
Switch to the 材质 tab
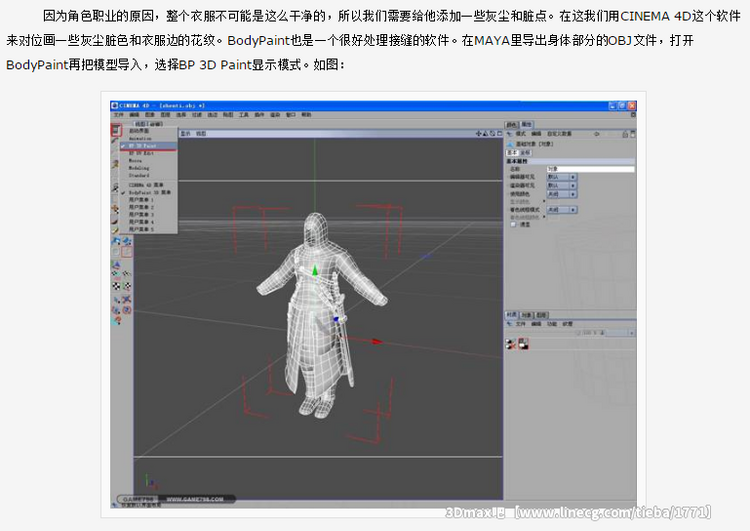pyautogui.click(x=512, y=315)
